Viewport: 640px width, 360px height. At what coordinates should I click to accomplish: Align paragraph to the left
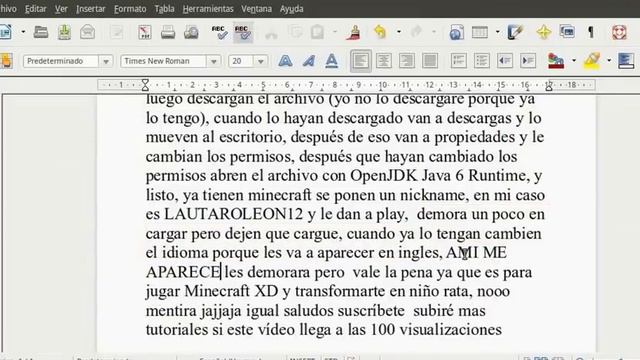(x=360, y=61)
